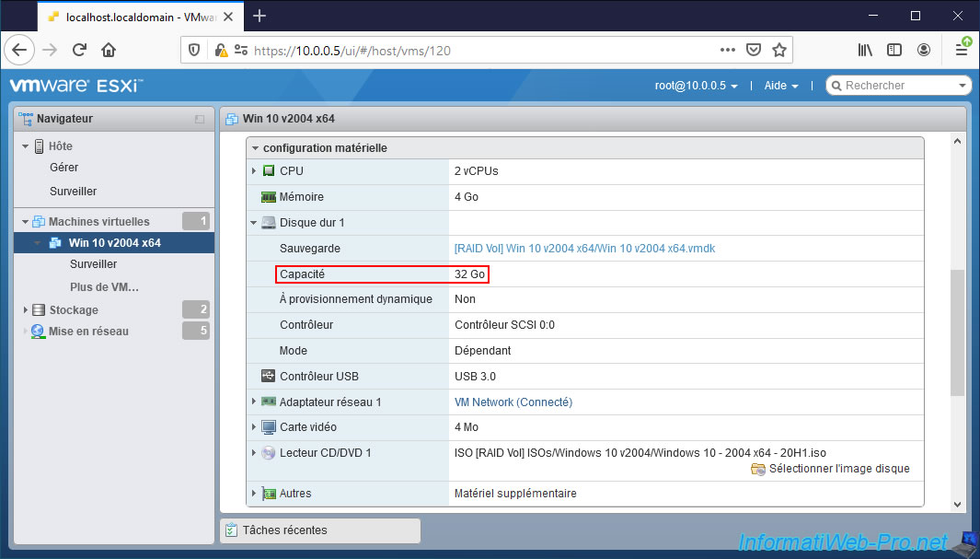
Task: Select the localhost.localdomain browser tab
Action: tap(140, 17)
